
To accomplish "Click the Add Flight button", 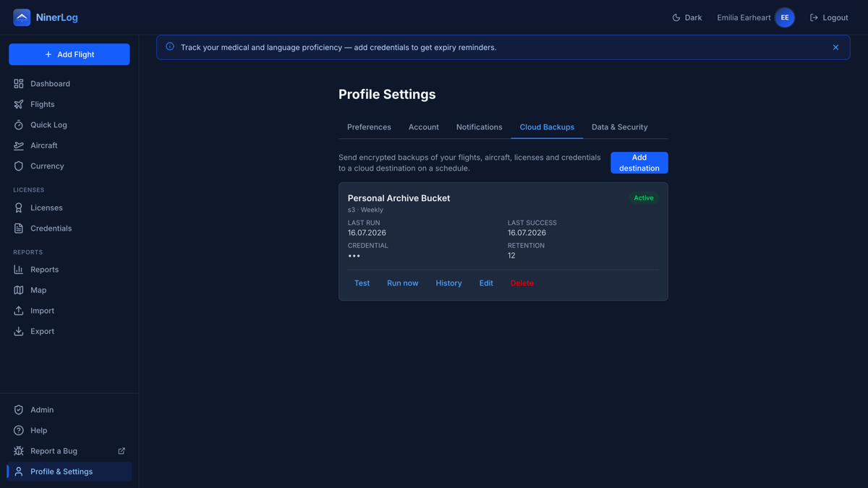I will tap(69, 54).
